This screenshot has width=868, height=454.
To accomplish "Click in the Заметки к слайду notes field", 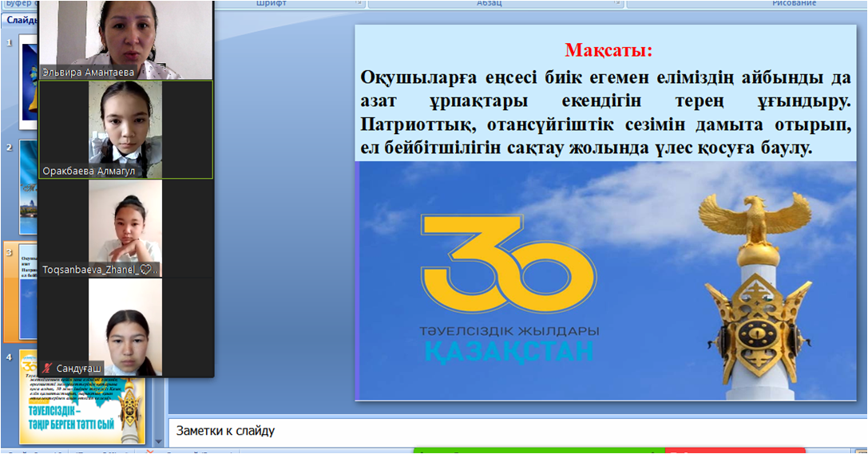I will [511, 431].
